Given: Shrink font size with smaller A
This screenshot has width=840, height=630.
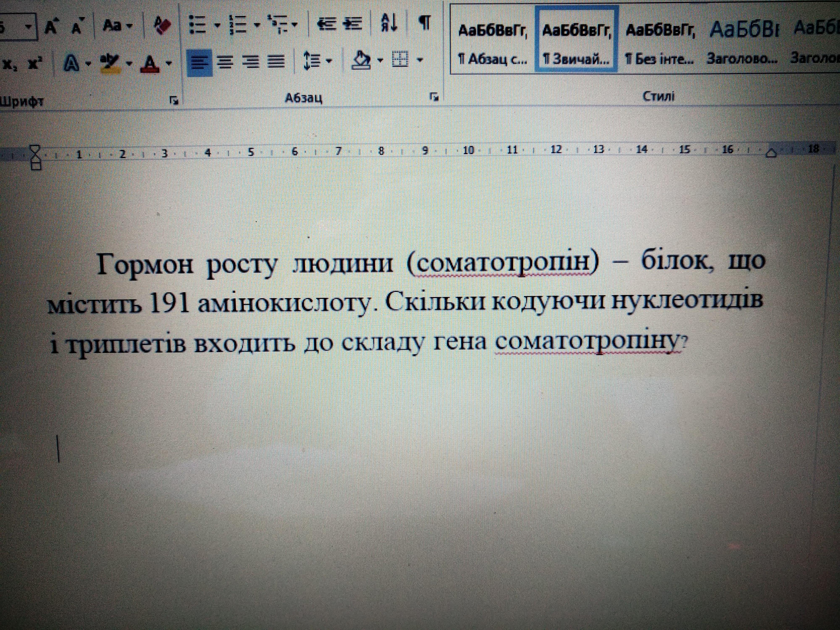Looking at the screenshot, I should (77, 27).
